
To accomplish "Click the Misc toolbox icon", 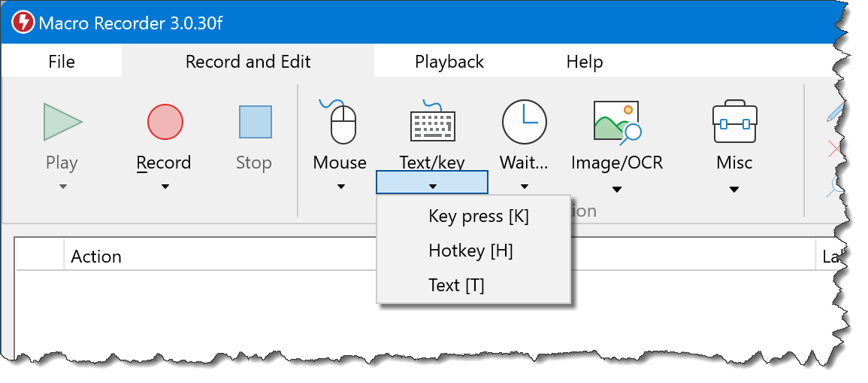I will click(x=734, y=121).
